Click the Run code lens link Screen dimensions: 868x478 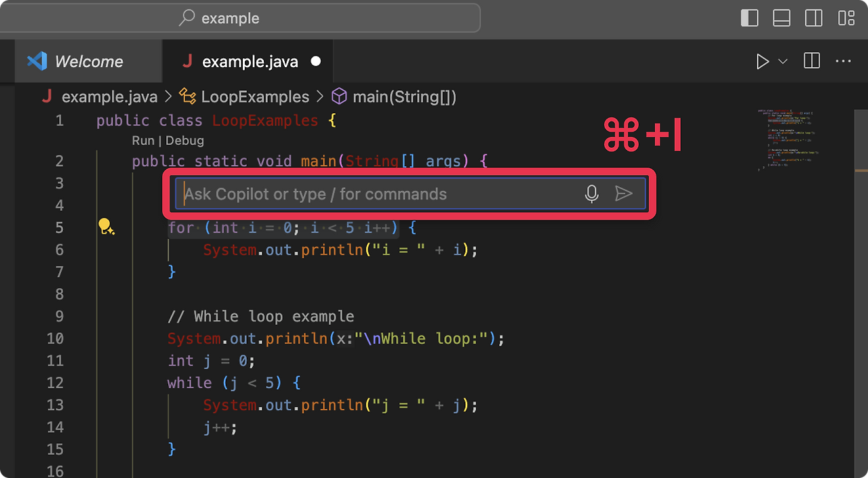142,140
